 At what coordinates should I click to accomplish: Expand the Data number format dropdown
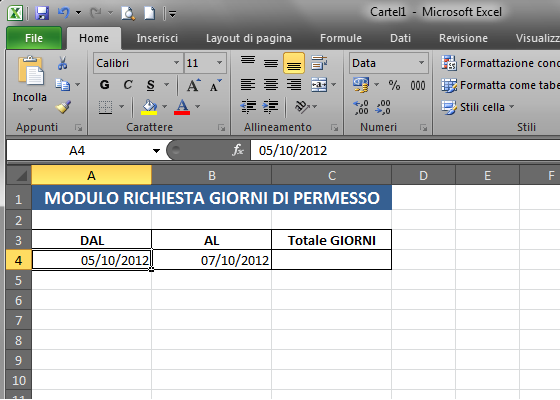tap(421, 63)
